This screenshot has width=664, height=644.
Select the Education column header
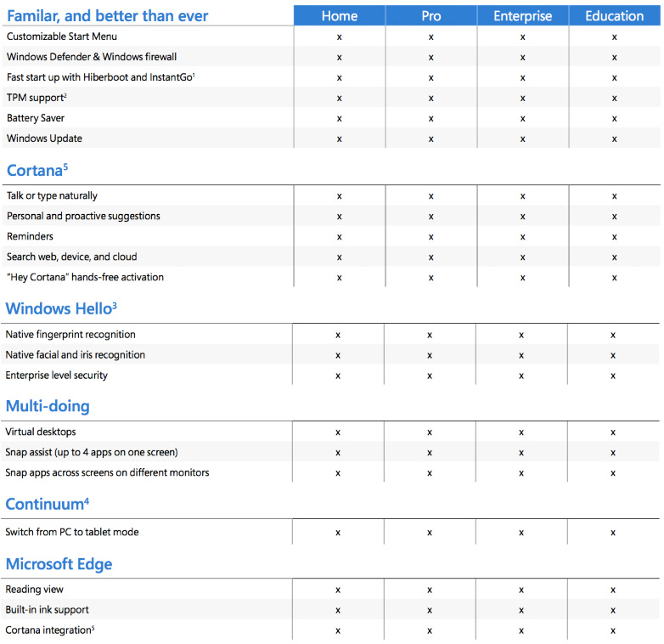pos(614,15)
